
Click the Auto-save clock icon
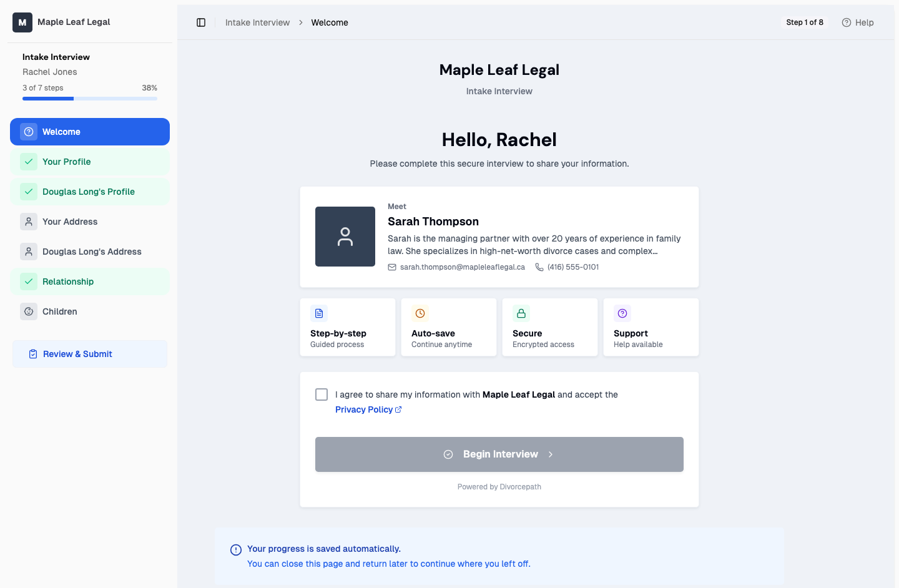420,313
